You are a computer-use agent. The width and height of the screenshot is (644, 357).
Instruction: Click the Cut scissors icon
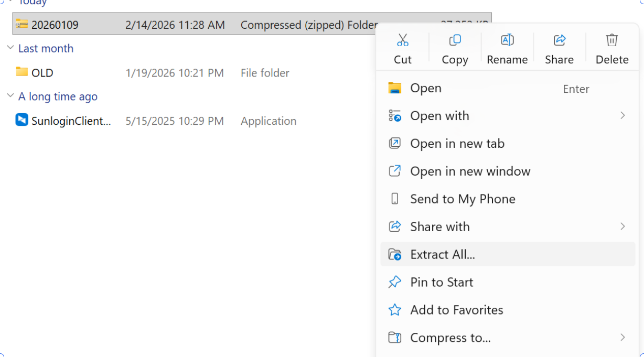402,40
